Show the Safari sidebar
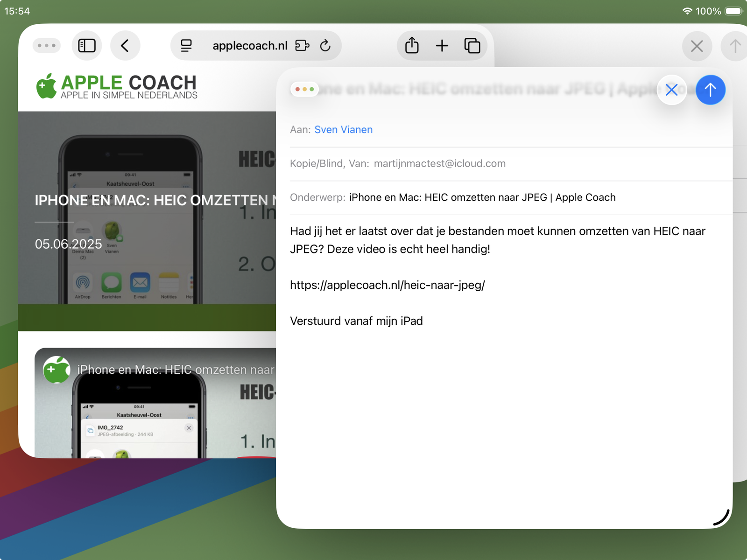Image resolution: width=747 pixels, height=560 pixels. coord(87,46)
